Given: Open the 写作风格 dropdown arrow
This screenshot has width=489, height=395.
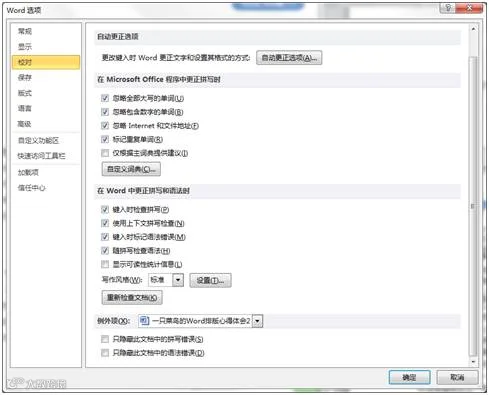Looking at the screenshot, I should (178, 280).
